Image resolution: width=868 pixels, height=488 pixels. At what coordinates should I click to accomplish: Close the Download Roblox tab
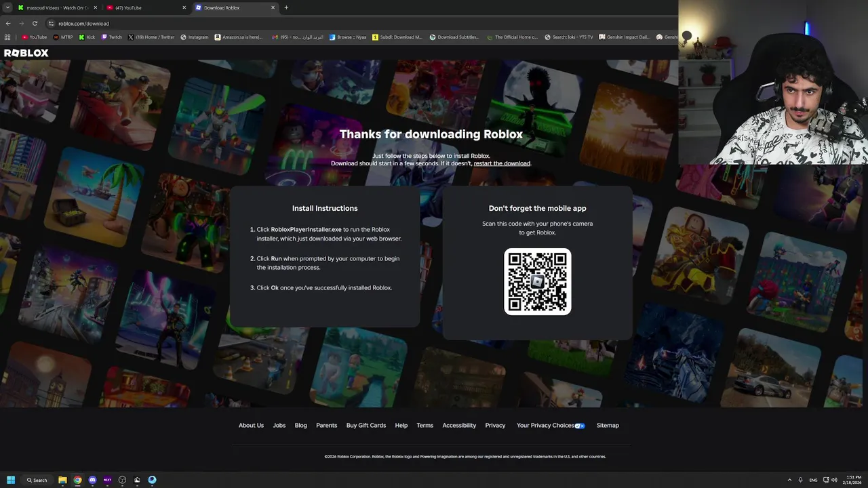pos(273,7)
